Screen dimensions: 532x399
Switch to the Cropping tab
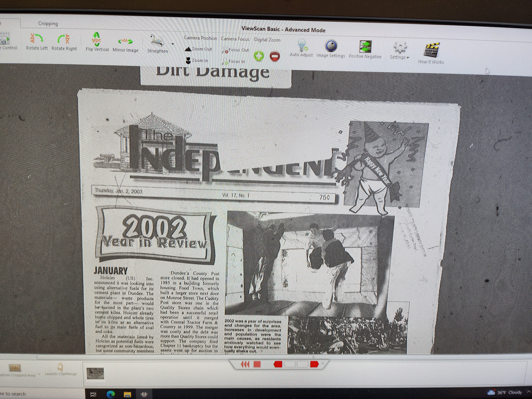click(48, 24)
